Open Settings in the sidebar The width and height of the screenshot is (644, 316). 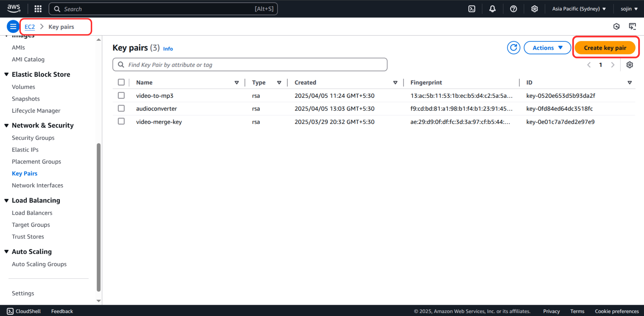pyautogui.click(x=23, y=293)
